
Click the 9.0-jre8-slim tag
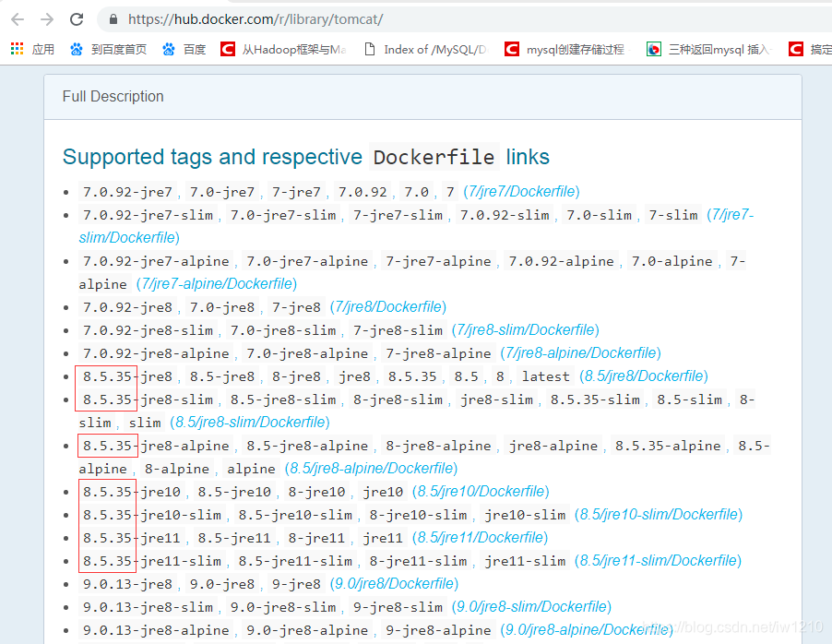(x=283, y=607)
